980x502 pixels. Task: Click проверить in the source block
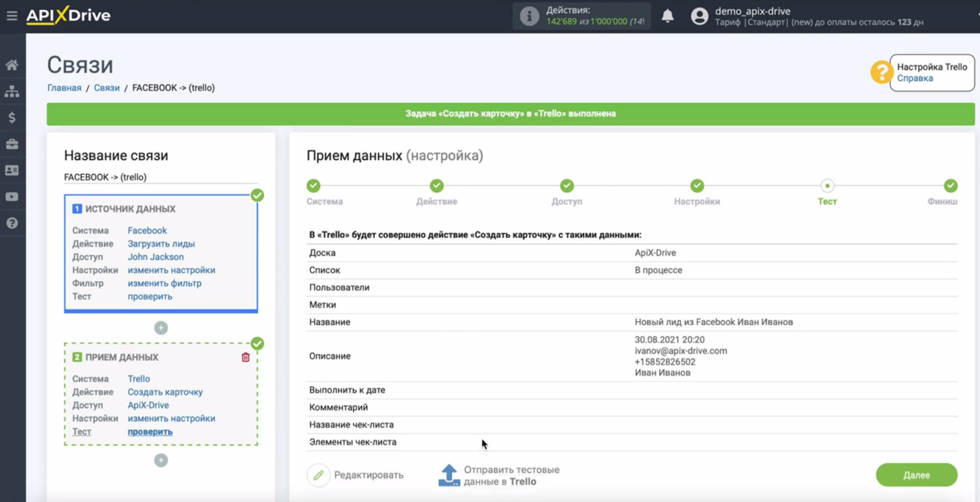click(150, 297)
